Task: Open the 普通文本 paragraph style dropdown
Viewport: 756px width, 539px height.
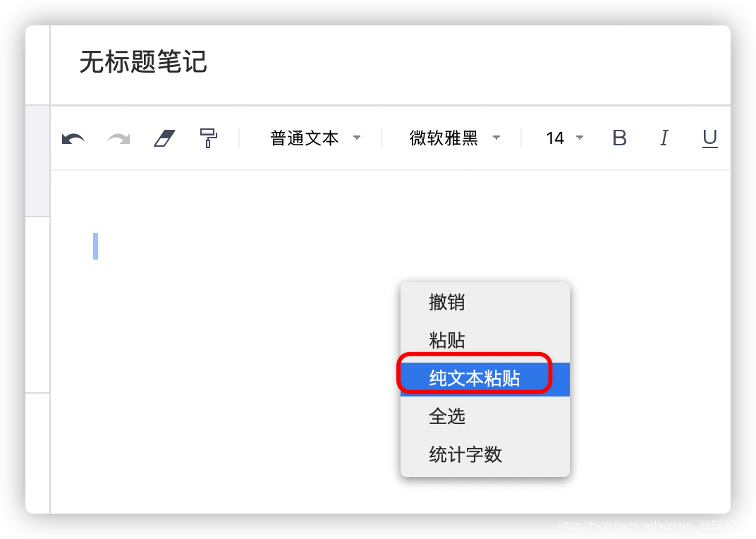Action: 315,138
